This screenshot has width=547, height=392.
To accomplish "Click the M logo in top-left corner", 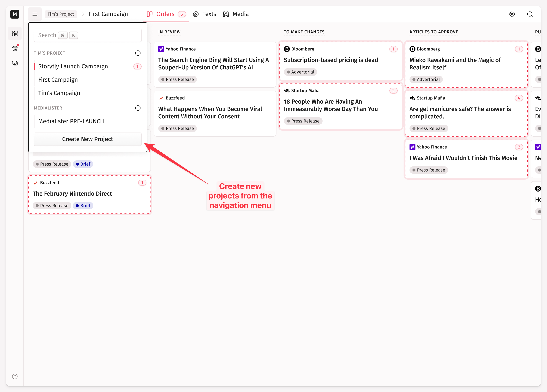I will 15,14.
